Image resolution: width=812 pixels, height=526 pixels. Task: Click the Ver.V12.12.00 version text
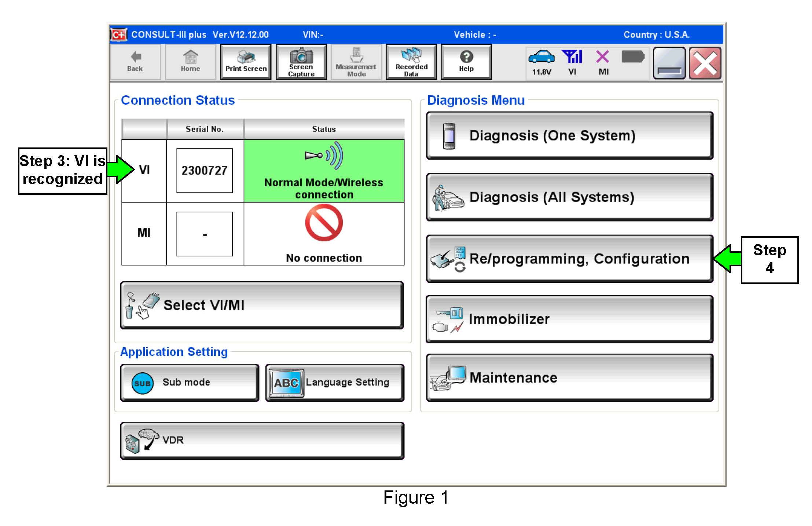click(240, 34)
